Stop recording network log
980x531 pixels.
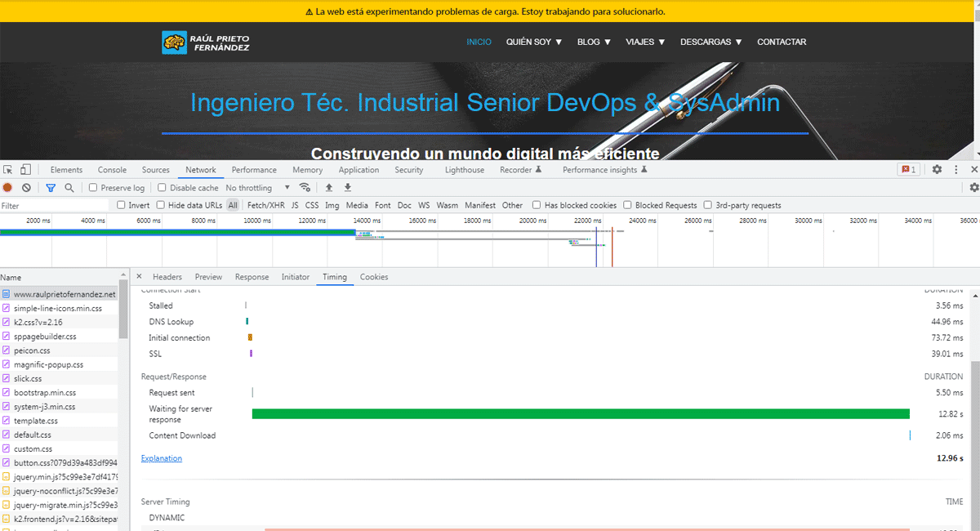point(8,187)
